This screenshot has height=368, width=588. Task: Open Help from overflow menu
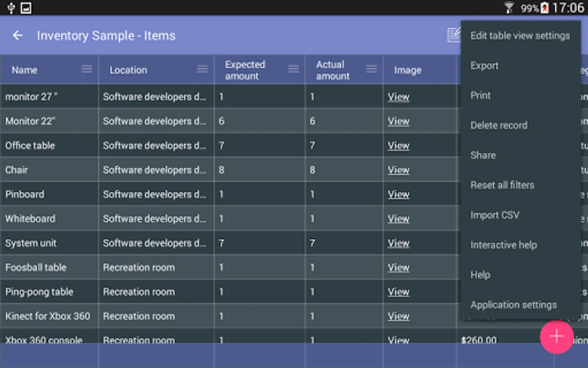click(520, 274)
